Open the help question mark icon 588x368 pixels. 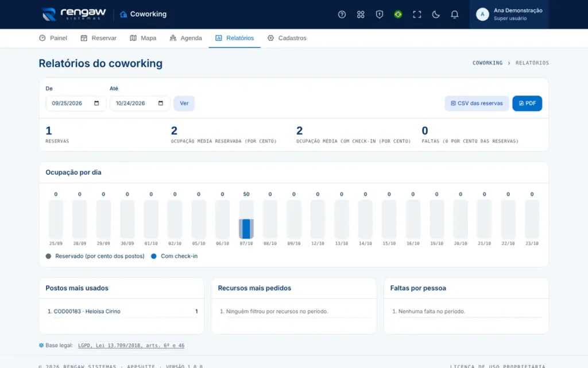point(342,14)
